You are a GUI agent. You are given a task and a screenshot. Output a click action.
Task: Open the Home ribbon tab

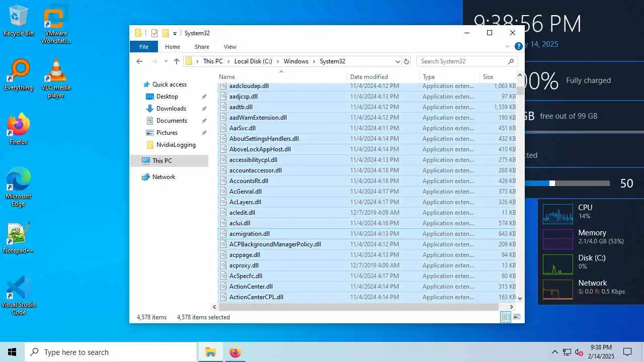point(173,47)
